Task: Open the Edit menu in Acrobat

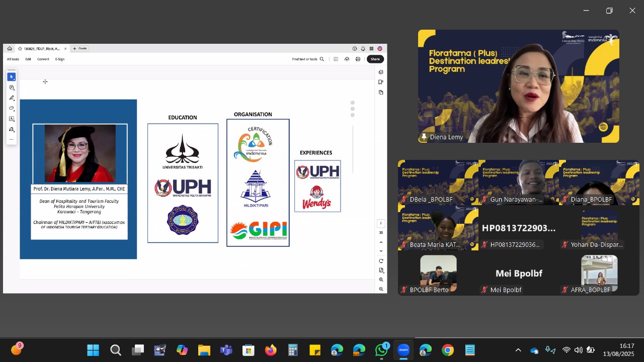Action: (28, 59)
